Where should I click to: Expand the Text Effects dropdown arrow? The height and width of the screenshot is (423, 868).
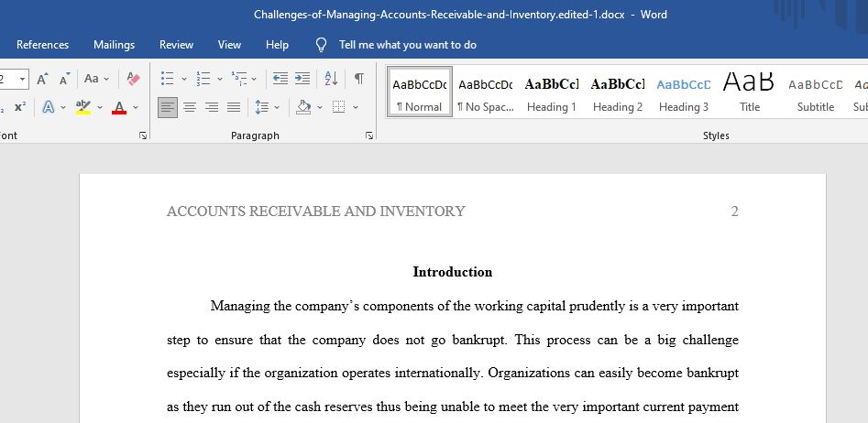pyautogui.click(x=62, y=107)
